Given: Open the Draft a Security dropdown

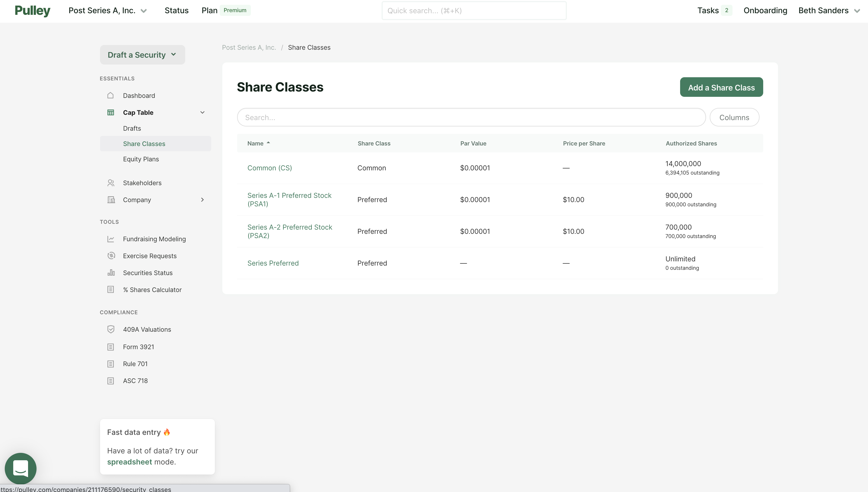Looking at the screenshot, I should [142, 54].
